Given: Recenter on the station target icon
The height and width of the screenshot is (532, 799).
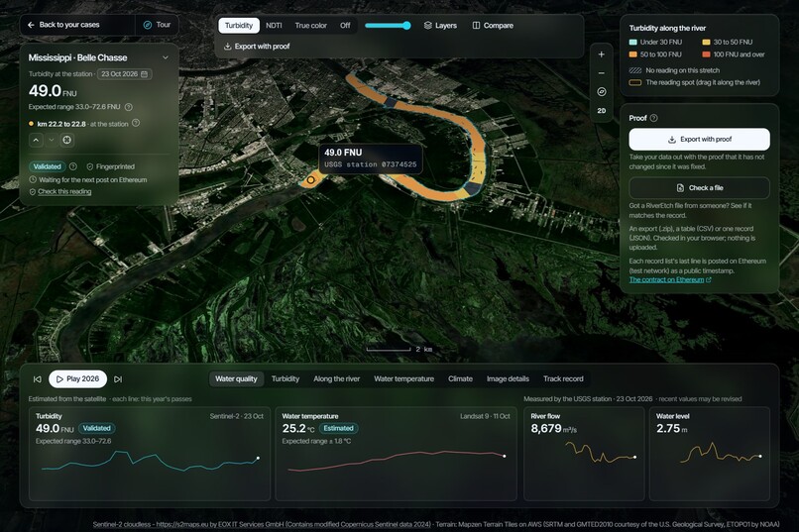Looking at the screenshot, I should [x=66, y=140].
